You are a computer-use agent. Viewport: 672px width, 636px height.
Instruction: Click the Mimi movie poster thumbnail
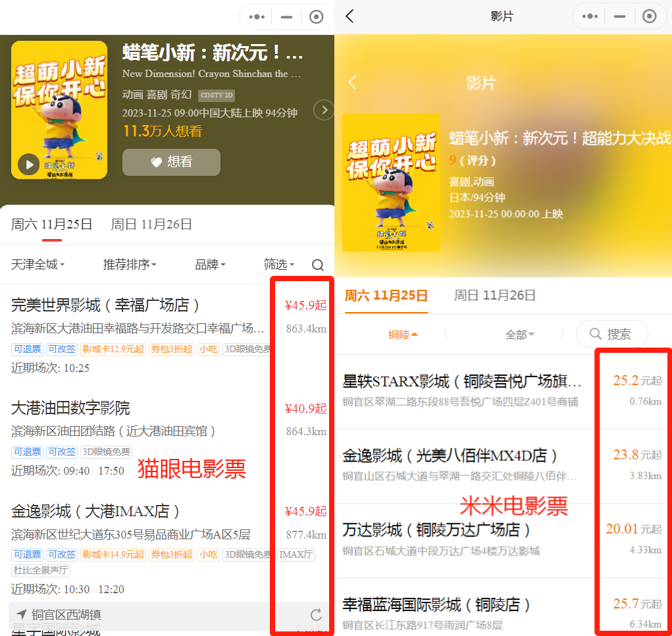(391, 182)
